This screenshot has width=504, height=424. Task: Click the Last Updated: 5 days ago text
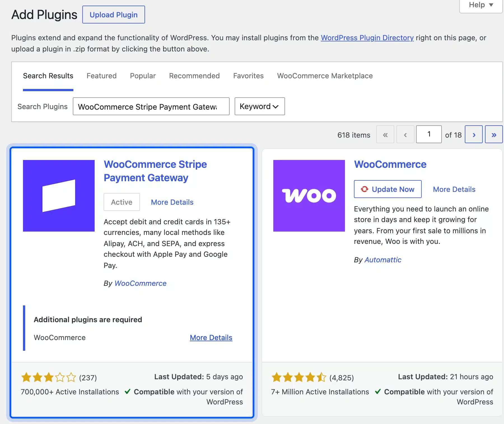coord(199,377)
